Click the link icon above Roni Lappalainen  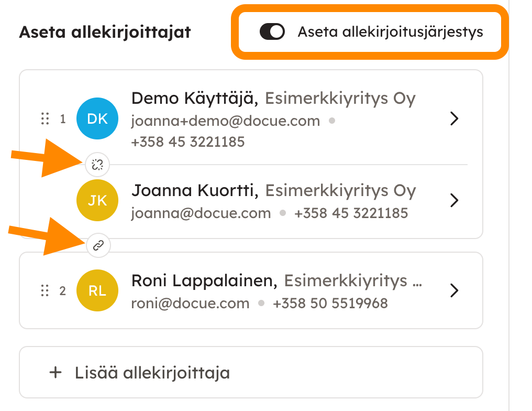click(98, 245)
